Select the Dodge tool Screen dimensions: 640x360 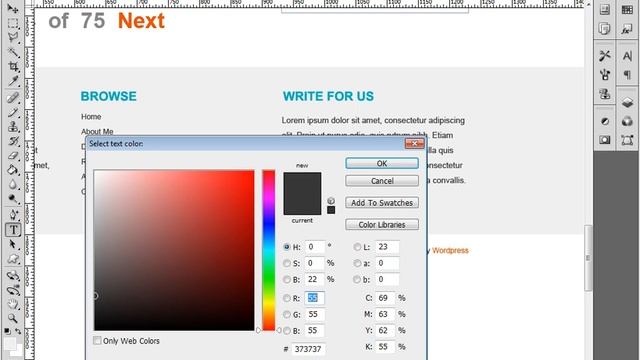coord(13,199)
